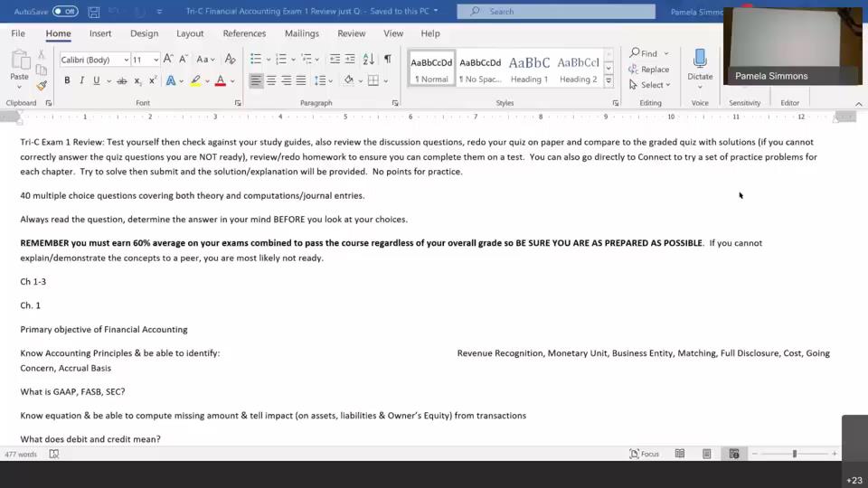Viewport: 868px width, 488px height.
Task: Click the Focus mode button
Action: 645,454
